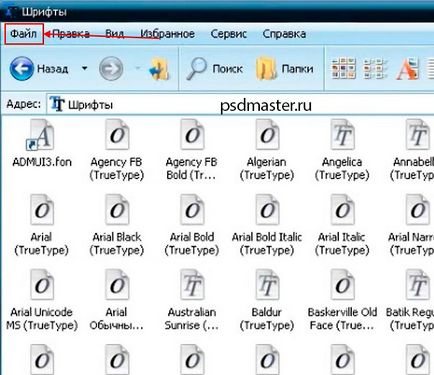Image resolution: width=434 pixels, height=375 pixels.
Task: Open the Правка menu
Action: [x=71, y=34]
